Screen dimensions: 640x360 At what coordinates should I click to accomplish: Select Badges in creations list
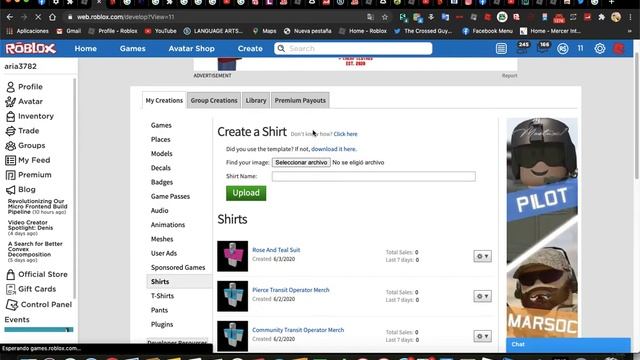pyautogui.click(x=162, y=182)
